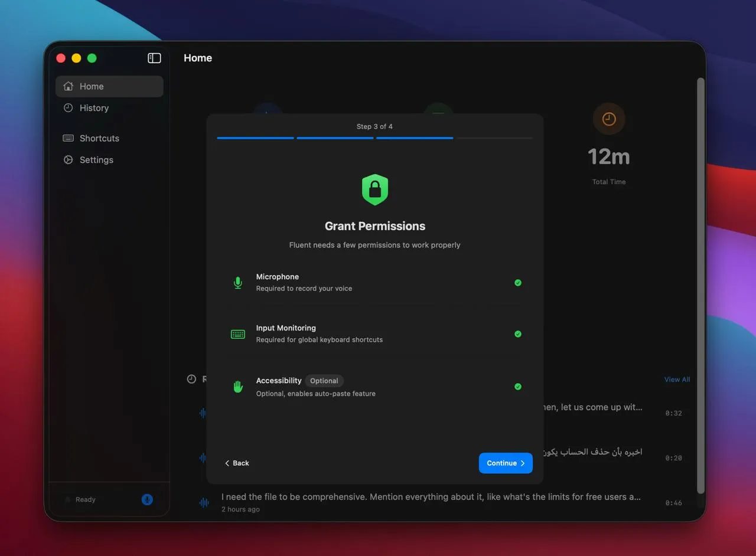756x556 pixels.
Task: Toggle the sidebar panel icon
Action: [x=154, y=58]
